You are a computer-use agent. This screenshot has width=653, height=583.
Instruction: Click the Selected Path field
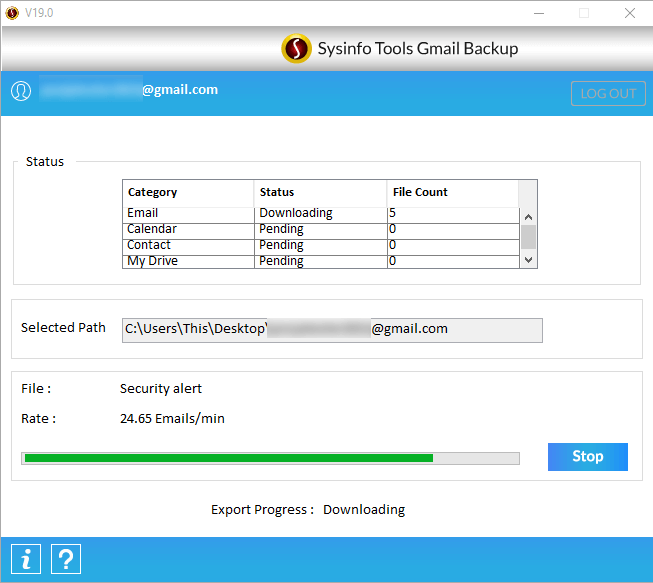(332, 330)
